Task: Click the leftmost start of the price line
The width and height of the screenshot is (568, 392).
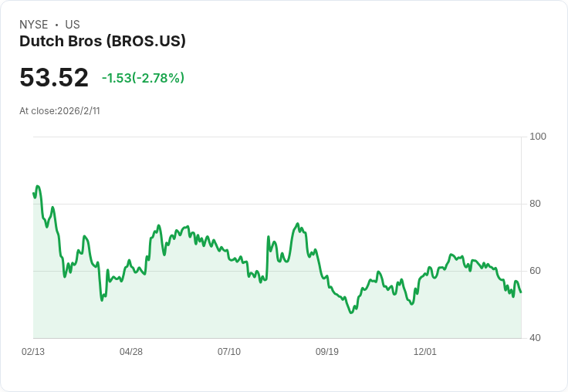Action: click(x=33, y=193)
